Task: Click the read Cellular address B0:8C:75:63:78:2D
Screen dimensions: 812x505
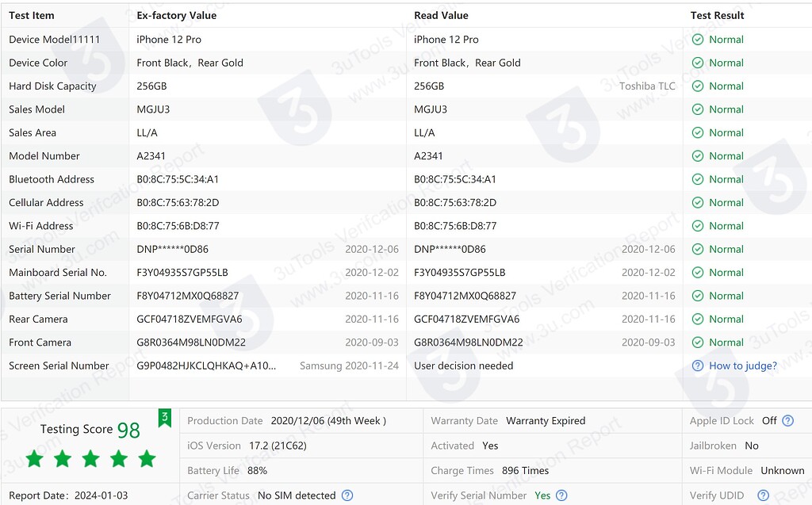Action: pyautogui.click(x=455, y=202)
